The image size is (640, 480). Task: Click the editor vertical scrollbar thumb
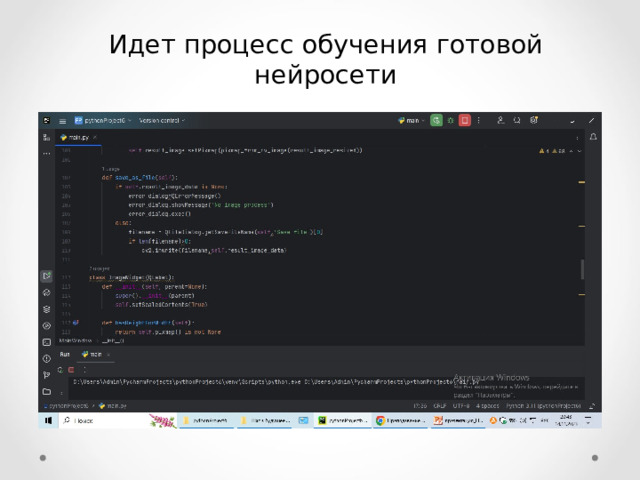click(582, 270)
